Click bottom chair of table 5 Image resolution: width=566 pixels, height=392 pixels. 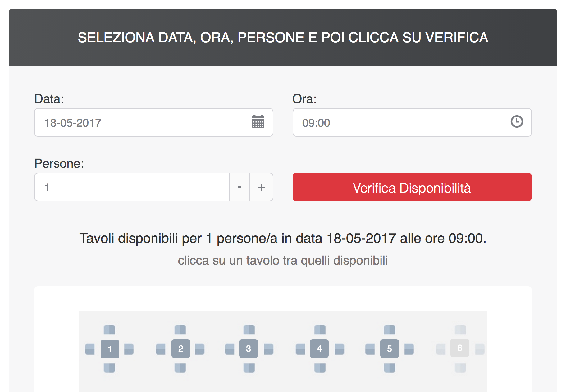[x=390, y=368]
